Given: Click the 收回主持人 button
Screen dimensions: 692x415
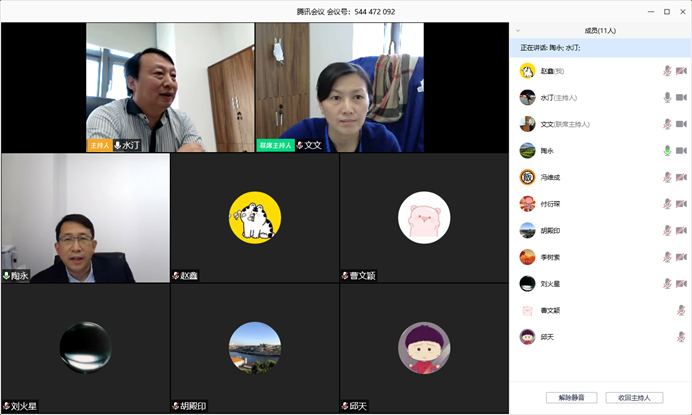Looking at the screenshot, I should tap(634, 397).
